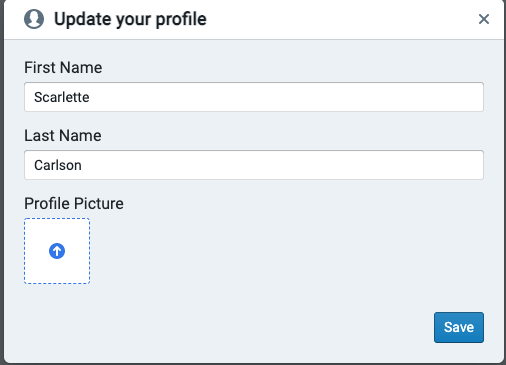The height and width of the screenshot is (365, 506).
Task: Open the dashed Profile Picture upload box
Action: [57, 251]
